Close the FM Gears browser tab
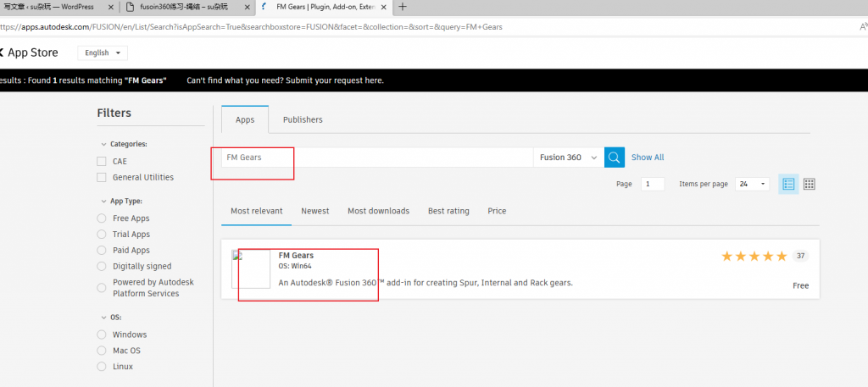 [384, 7]
